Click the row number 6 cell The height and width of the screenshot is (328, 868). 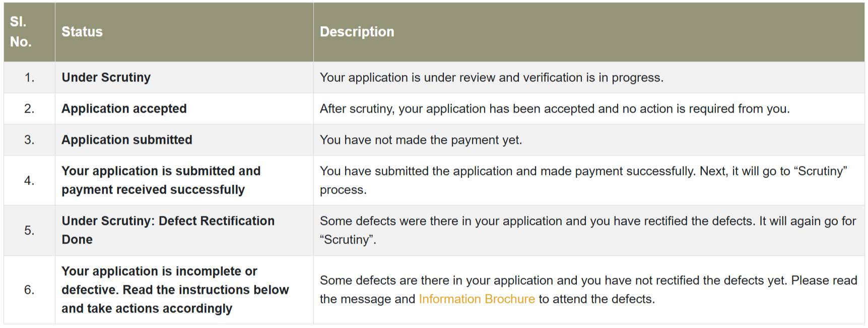click(x=29, y=290)
